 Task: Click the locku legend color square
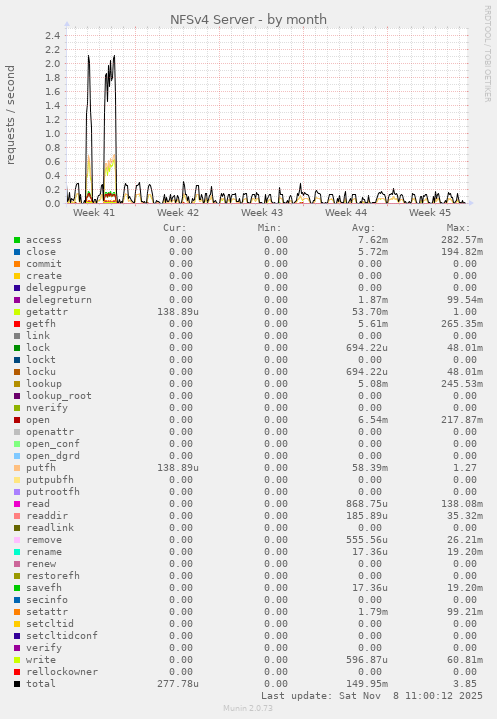tap(17, 372)
